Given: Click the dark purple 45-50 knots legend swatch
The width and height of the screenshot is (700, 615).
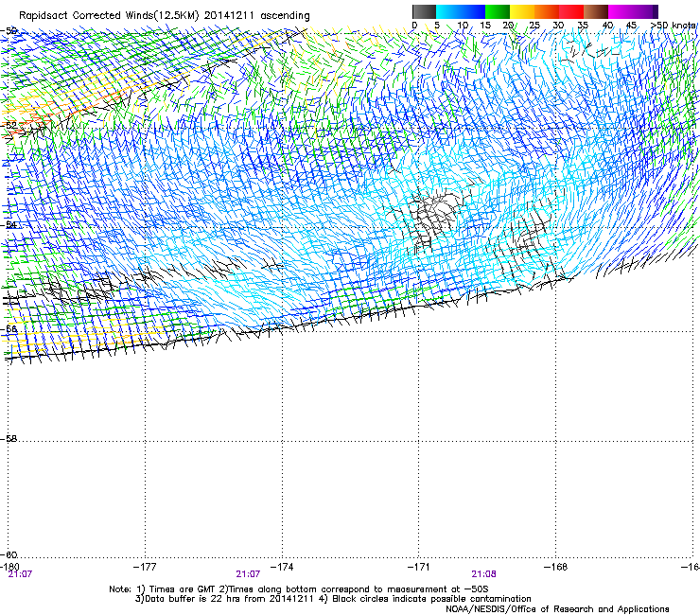Looking at the screenshot, I should 645,11.
